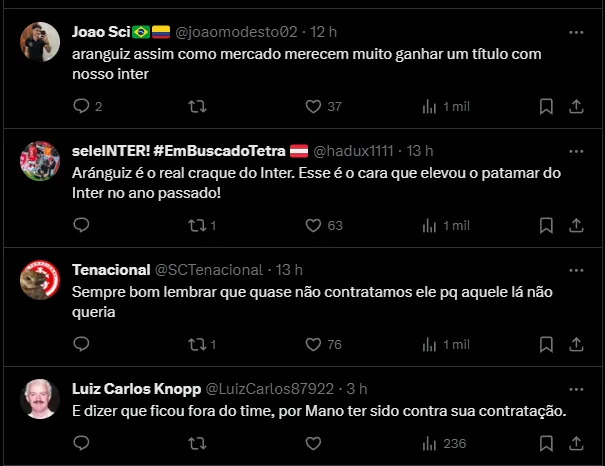
Task: Share Tenacional's tweet
Action: coord(577,344)
